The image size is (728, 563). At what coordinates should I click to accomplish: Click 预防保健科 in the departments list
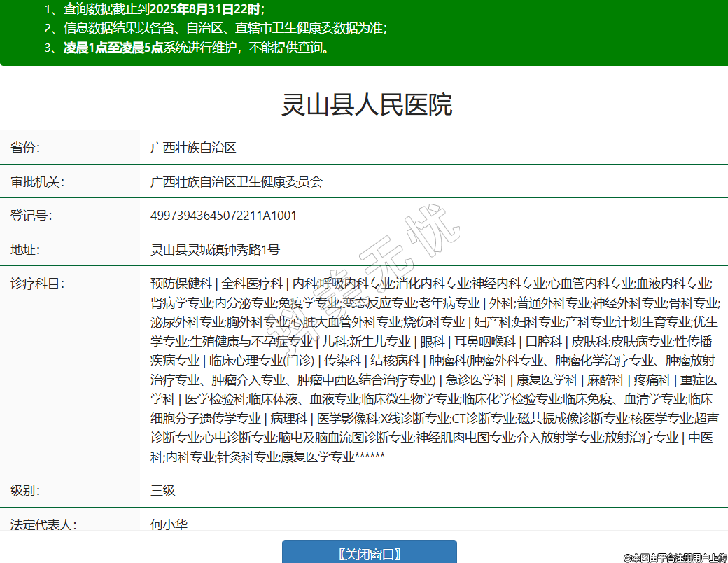tap(181, 284)
